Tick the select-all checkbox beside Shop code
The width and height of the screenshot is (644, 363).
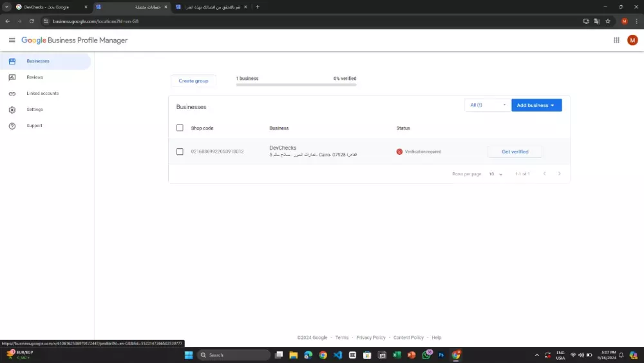(180, 128)
